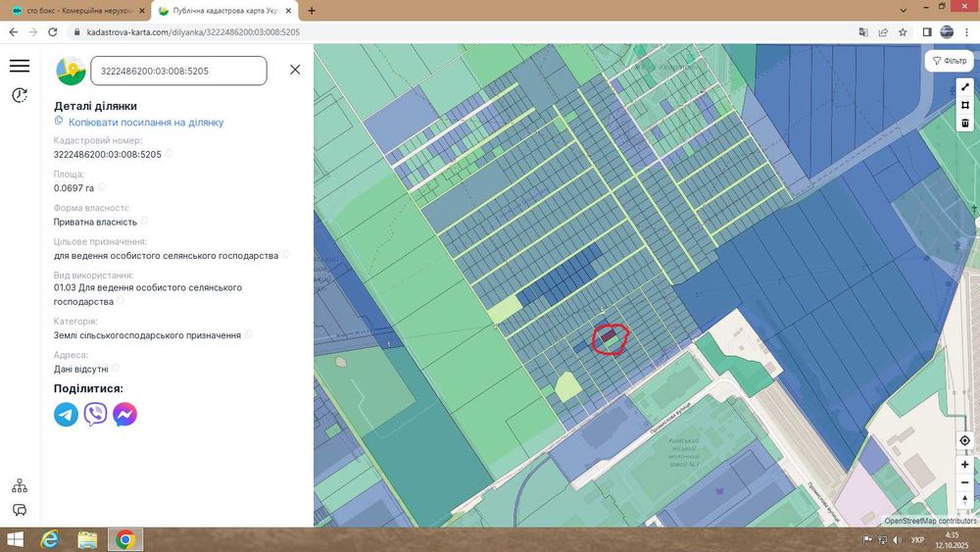The height and width of the screenshot is (552, 980).
Task: Zoom out the map with minus
Action: click(x=965, y=482)
